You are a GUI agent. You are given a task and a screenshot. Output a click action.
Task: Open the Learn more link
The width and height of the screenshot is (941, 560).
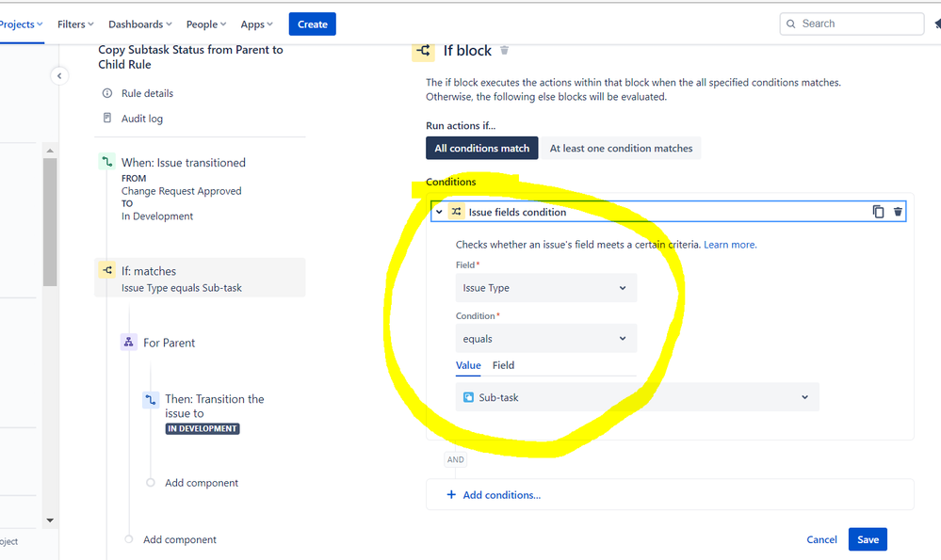730,245
